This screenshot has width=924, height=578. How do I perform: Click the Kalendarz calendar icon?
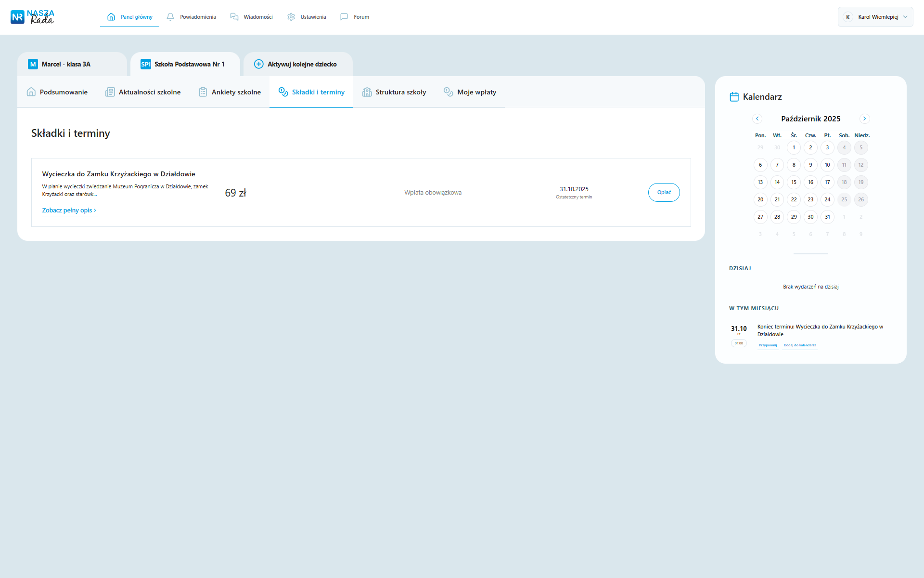tap(734, 97)
